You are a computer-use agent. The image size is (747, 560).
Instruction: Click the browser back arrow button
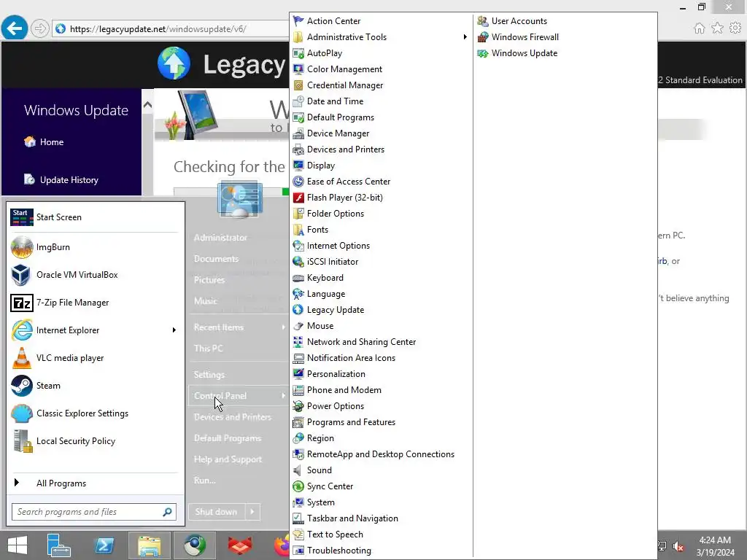coord(15,28)
